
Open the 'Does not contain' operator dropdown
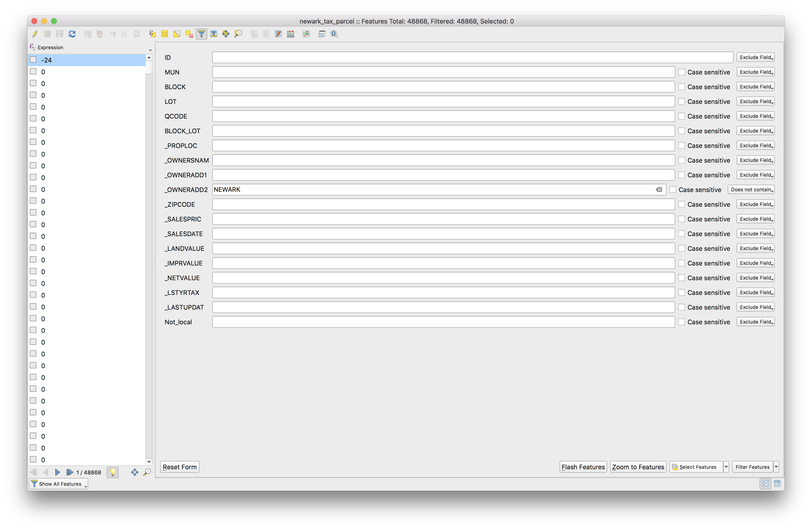751,190
